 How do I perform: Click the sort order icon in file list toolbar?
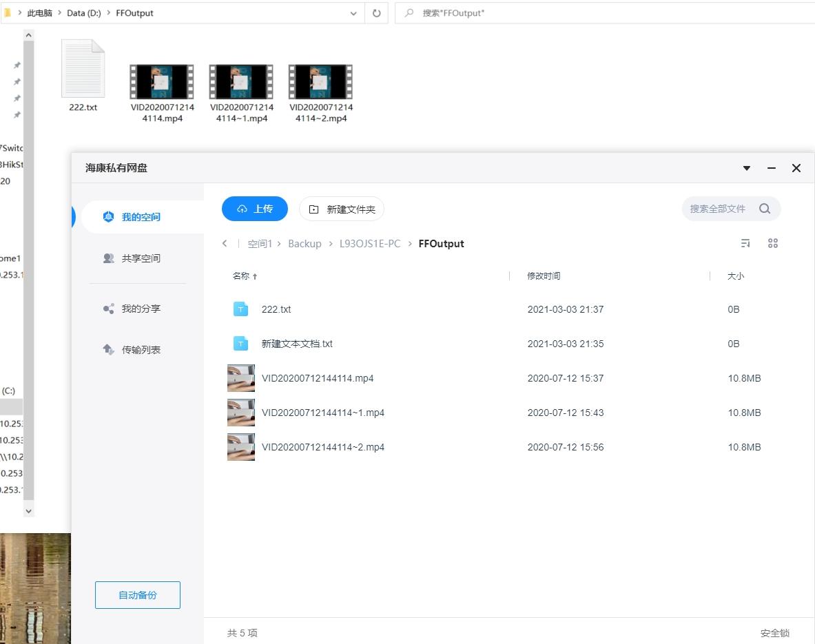[x=745, y=243]
